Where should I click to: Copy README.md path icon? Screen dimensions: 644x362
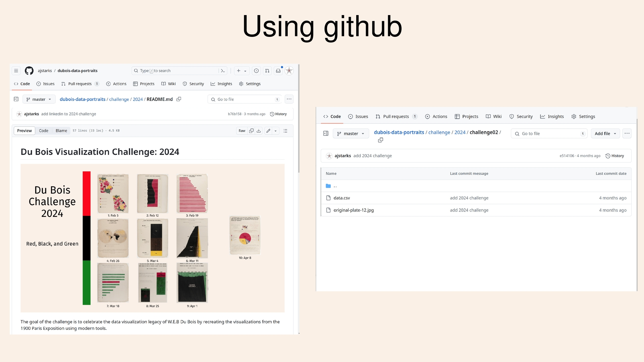pos(179,99)
